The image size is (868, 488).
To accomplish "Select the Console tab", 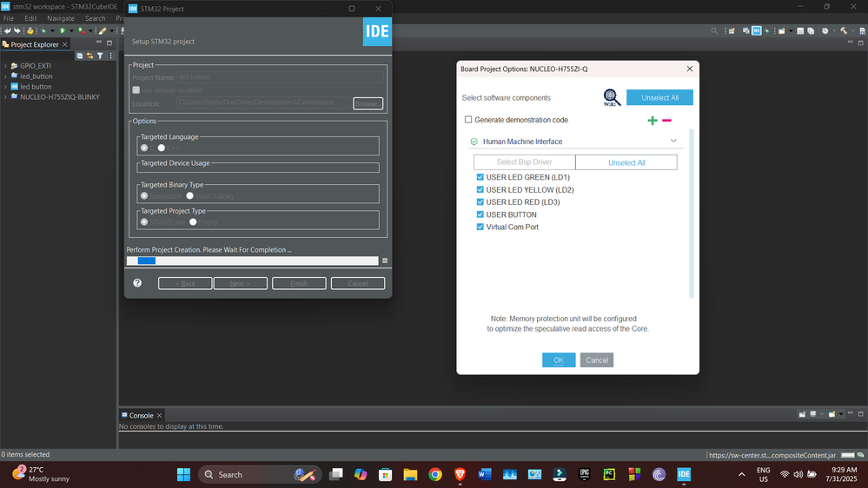I will point(141,415).
